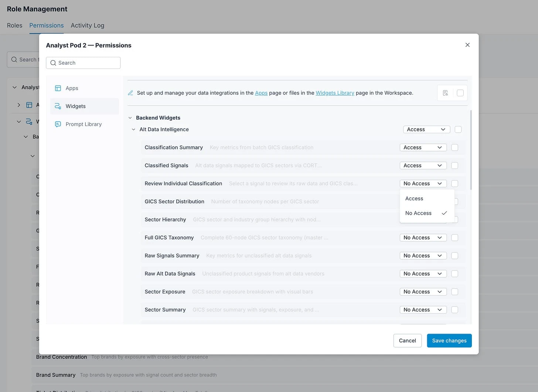Screen dimensions: 538x392
Task: Follow the Widgets Library link
Action: 335,93
